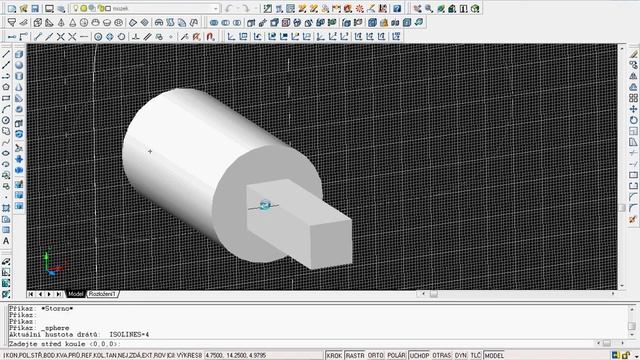Toggle the layer on/off lightbulb icon
This screenshot has height=360, width=640.
pos(76,8)
